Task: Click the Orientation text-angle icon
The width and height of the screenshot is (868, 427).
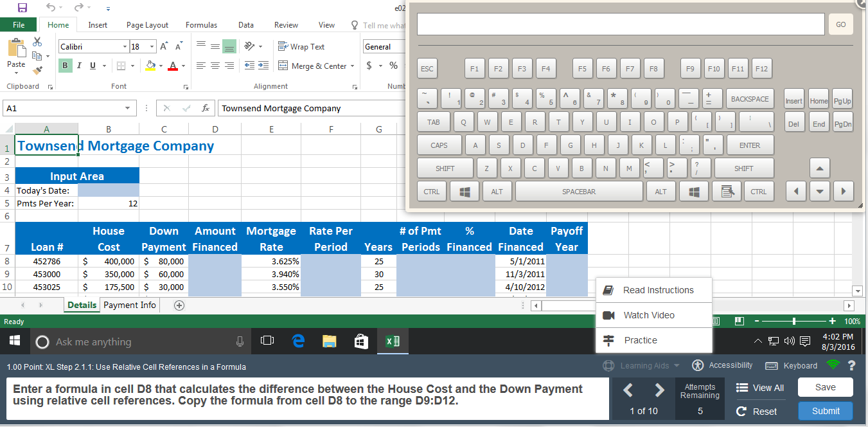Action: 249,46
